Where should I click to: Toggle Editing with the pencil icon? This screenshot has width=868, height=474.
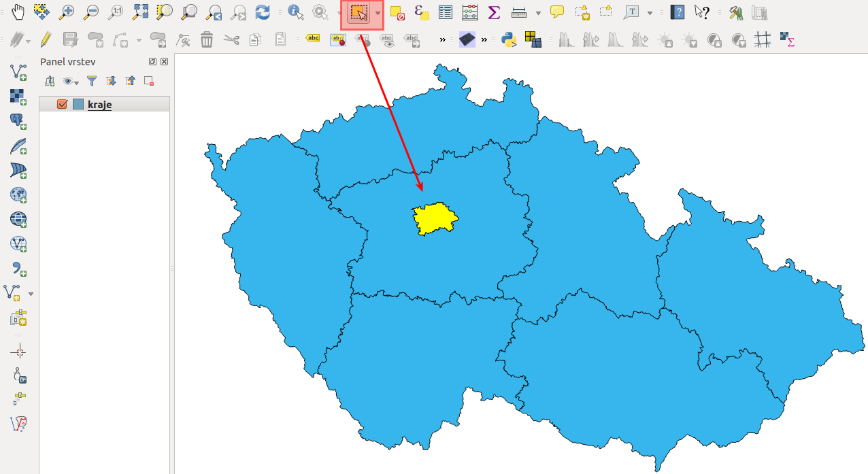[x=46, y=39]
